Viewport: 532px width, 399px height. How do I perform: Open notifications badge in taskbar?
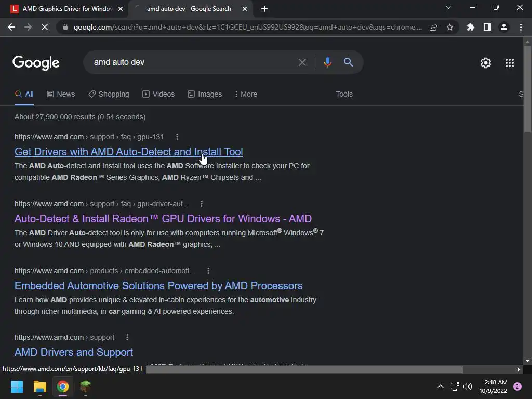click(517, 387)
